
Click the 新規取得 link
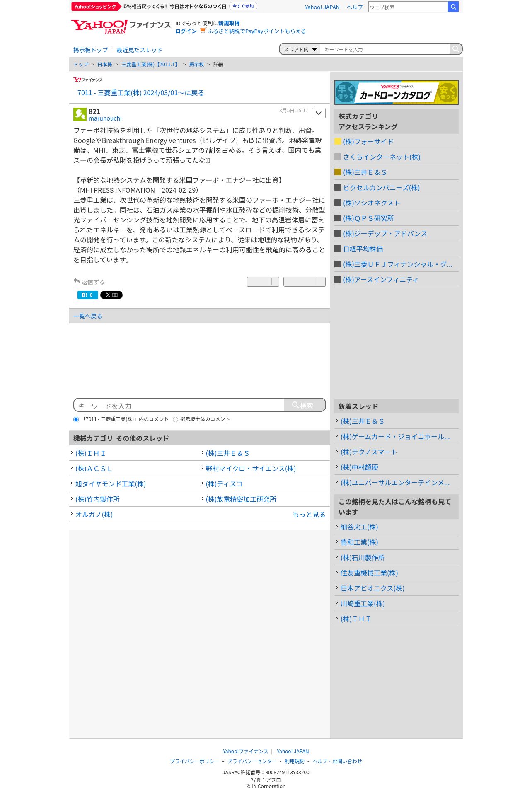coord(229,23)
